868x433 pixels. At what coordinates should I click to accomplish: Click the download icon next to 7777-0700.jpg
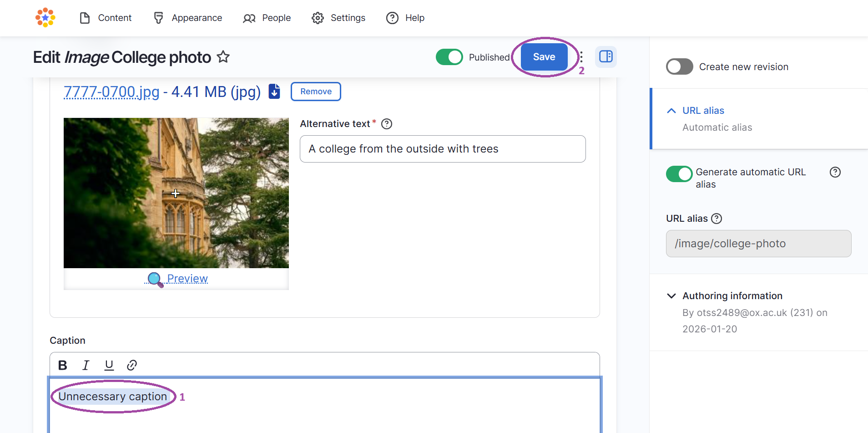pyautogui.click(x=274, y=92)
